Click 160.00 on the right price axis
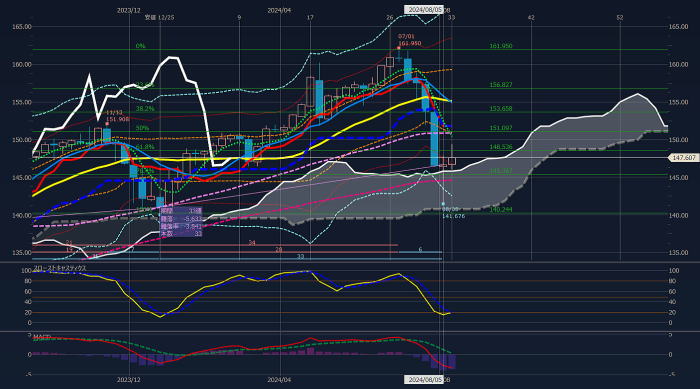 (678, 64)
